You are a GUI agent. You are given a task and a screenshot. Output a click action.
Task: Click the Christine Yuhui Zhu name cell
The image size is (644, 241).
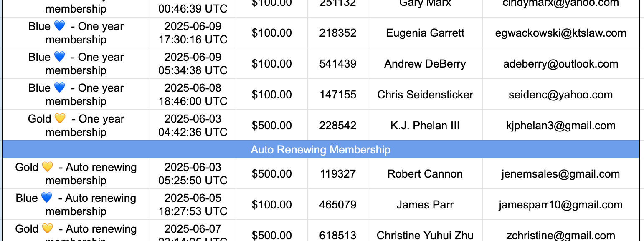point(425,235)
